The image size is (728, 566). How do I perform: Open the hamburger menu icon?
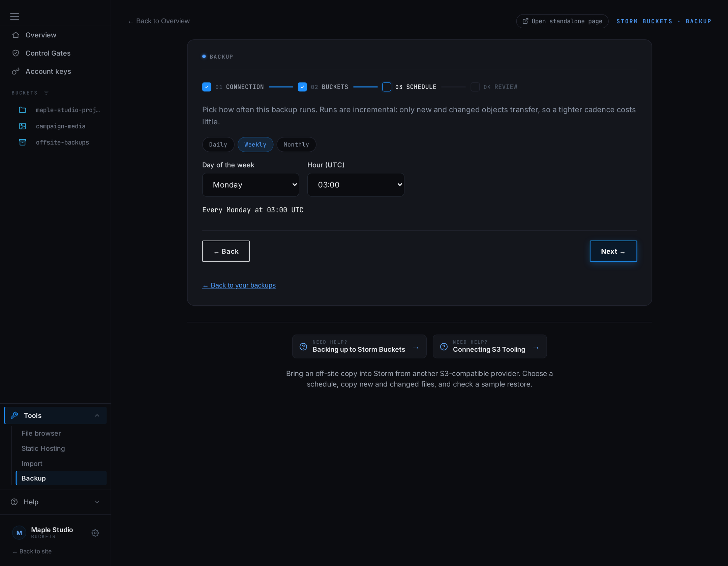click(x=14, y=17)
